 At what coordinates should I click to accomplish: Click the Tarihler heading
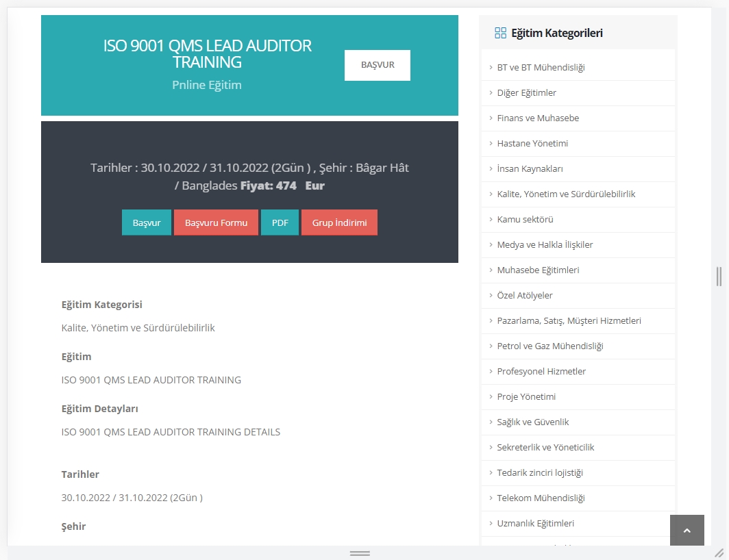pos(80,474)
